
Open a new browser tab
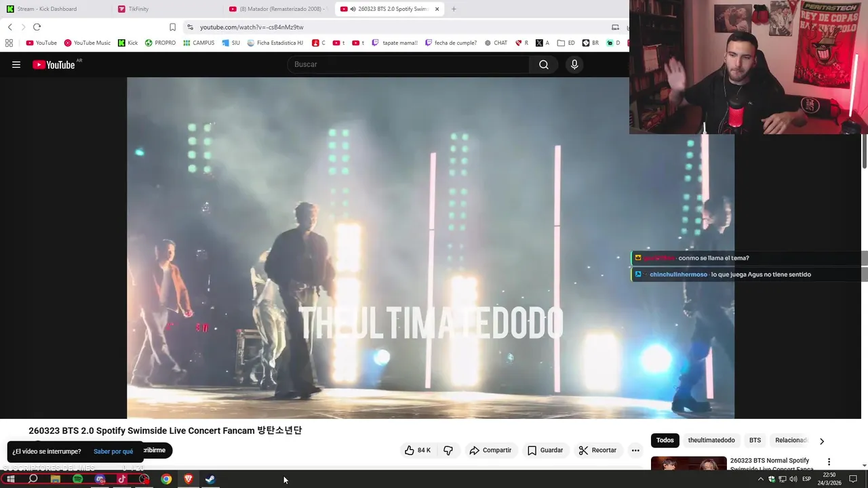click(454, 9)
